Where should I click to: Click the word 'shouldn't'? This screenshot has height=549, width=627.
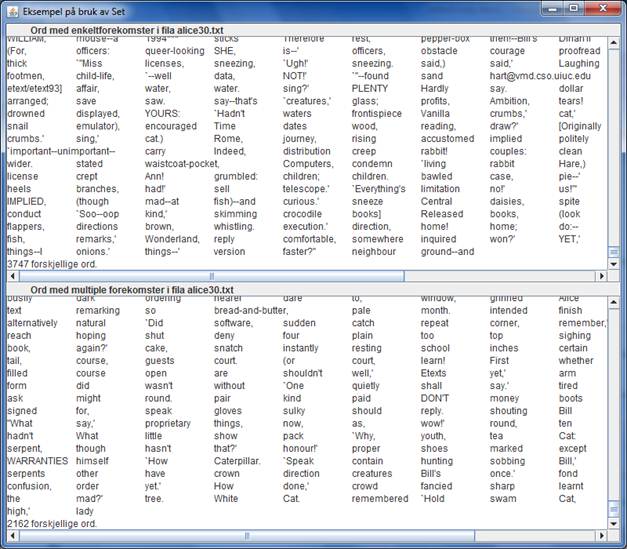click(302, 373)
